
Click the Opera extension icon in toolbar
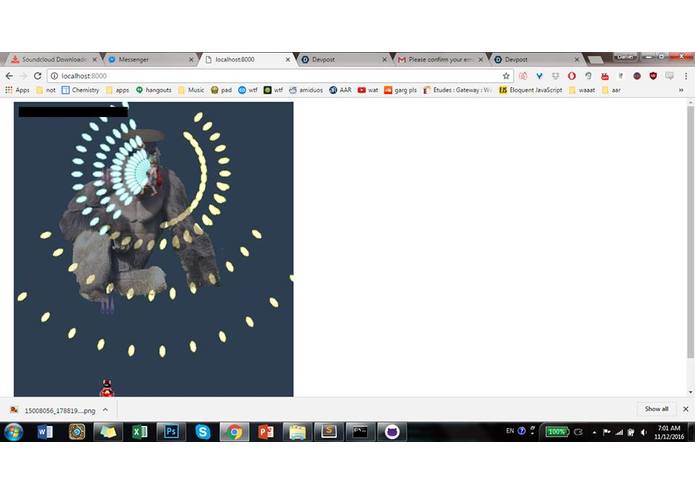tap(572, 76)
